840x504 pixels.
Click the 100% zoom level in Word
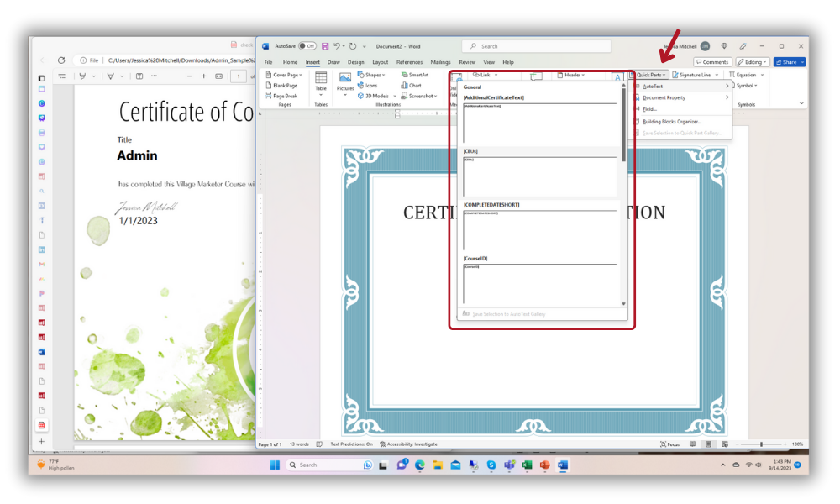click(797, 444)
